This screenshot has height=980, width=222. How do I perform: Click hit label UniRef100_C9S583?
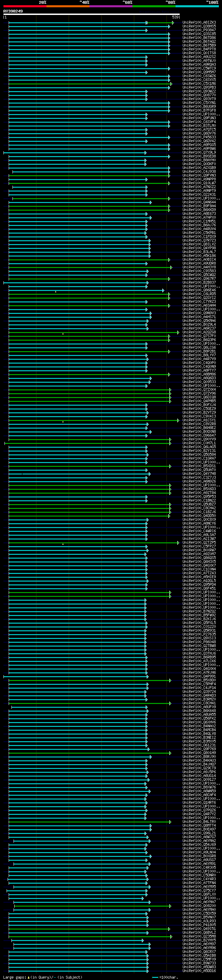[199, 271]
